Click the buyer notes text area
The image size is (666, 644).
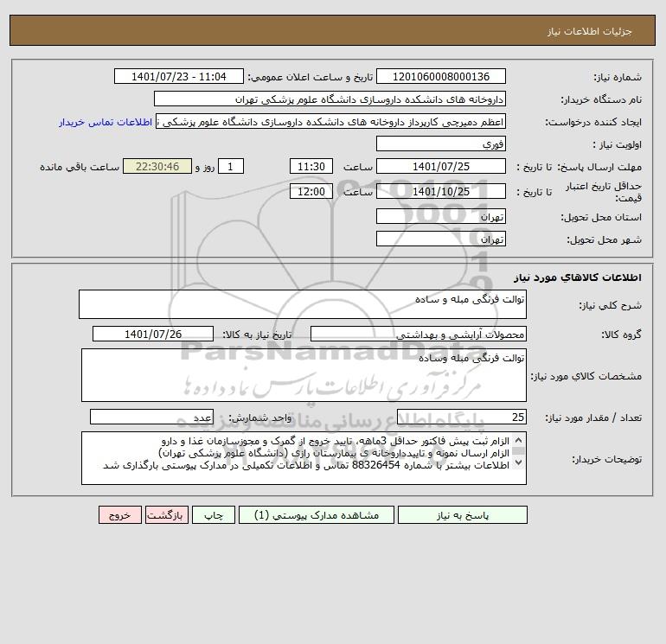[x=304, y=458]
